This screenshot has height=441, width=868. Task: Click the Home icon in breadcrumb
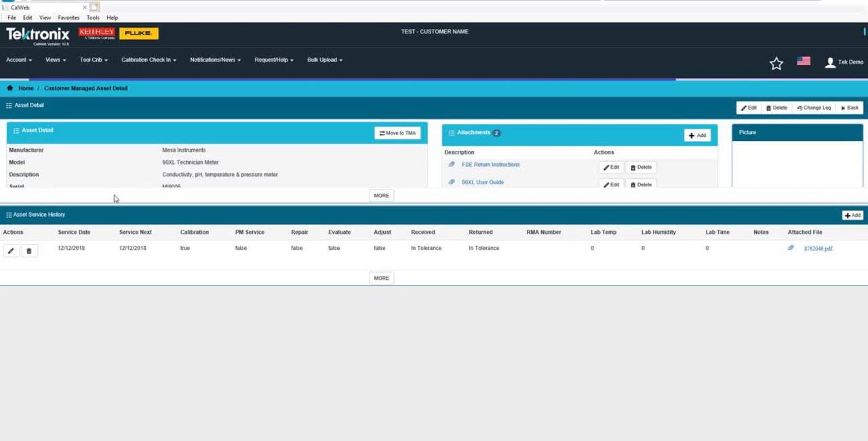[9, 88]
